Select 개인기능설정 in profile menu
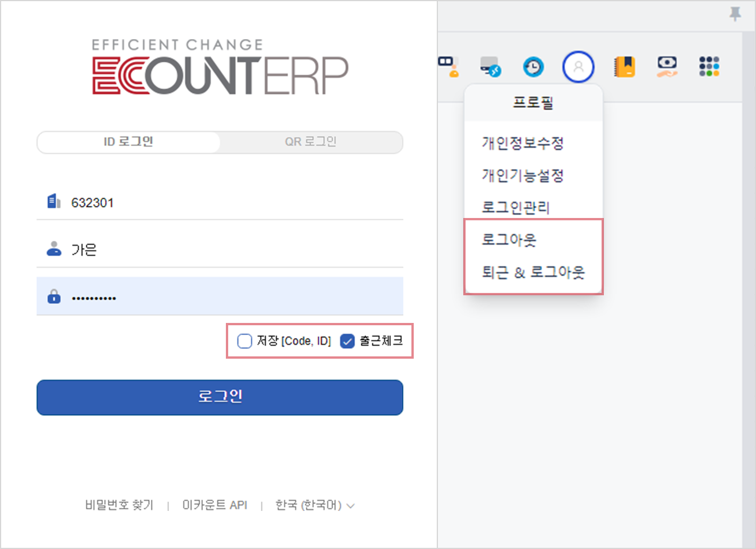This screenshot has width=756, height=549. coord(523,175)
